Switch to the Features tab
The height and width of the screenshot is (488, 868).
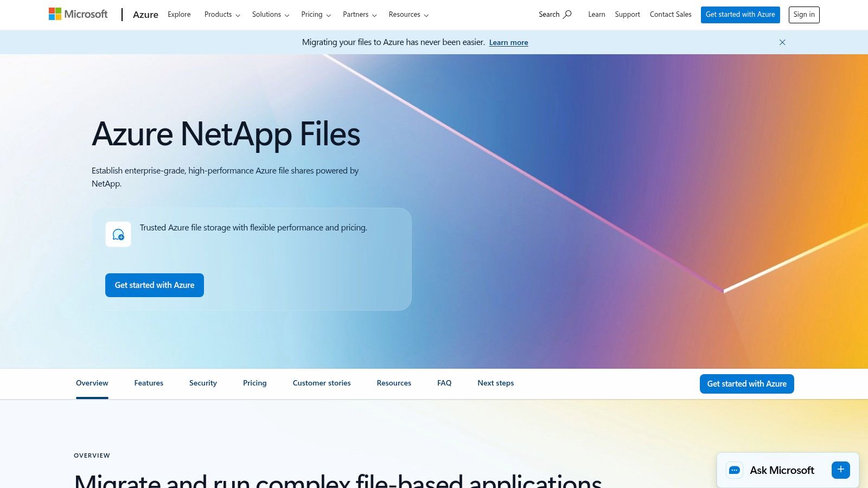(x=148, y=383)
